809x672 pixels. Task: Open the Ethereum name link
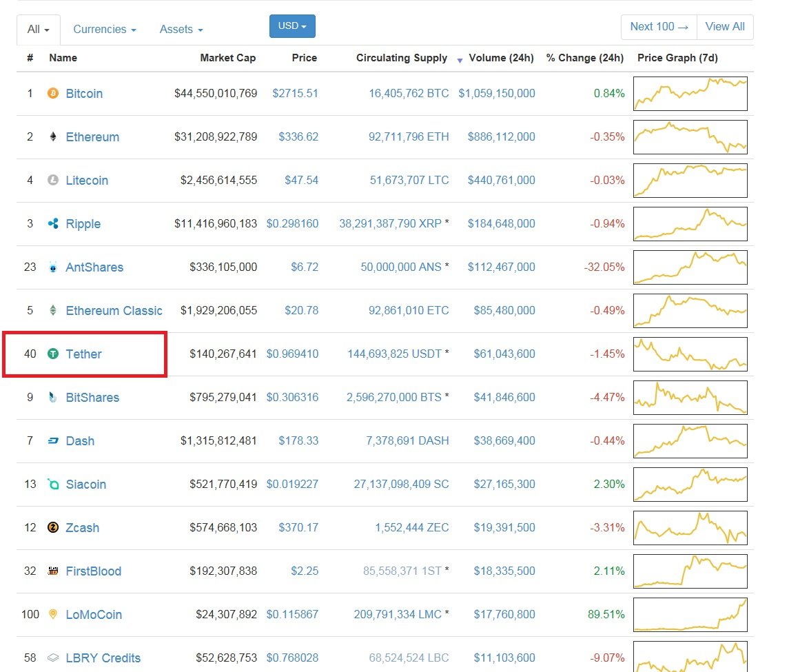point(92,136)
